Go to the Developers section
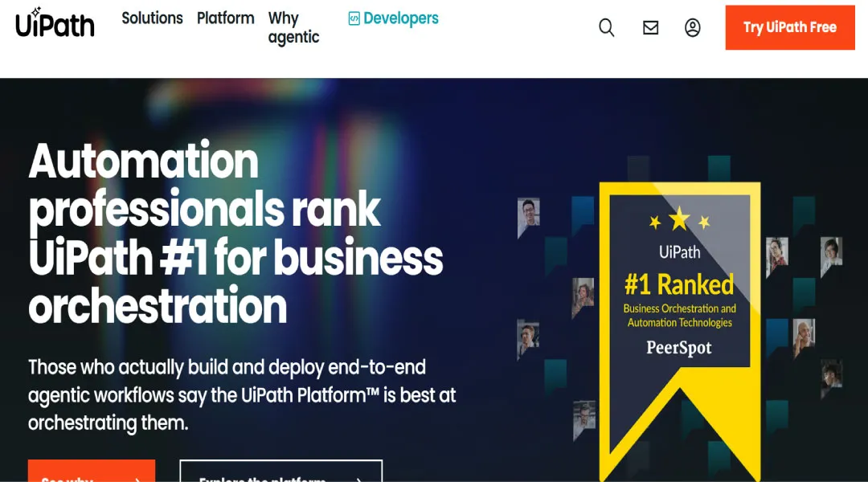 [x=400, y=18]
